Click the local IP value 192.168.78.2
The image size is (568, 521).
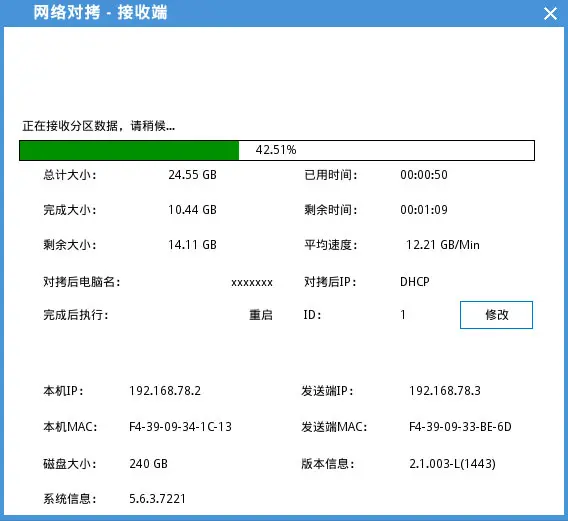pos(165,391)
